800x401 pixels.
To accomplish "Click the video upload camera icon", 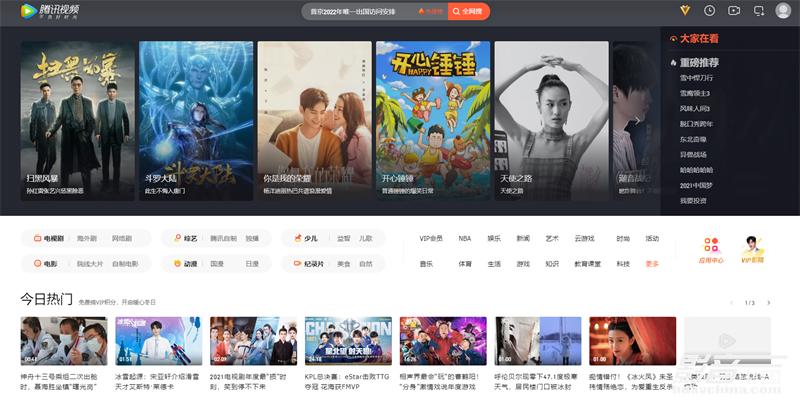I will pyautogui.click(x=734, y=10).
